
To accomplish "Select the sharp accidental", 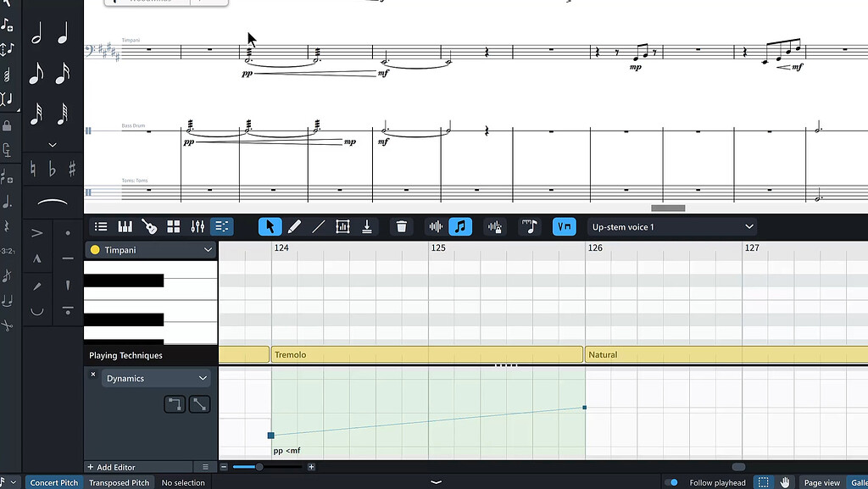I will tap(72, 169).
